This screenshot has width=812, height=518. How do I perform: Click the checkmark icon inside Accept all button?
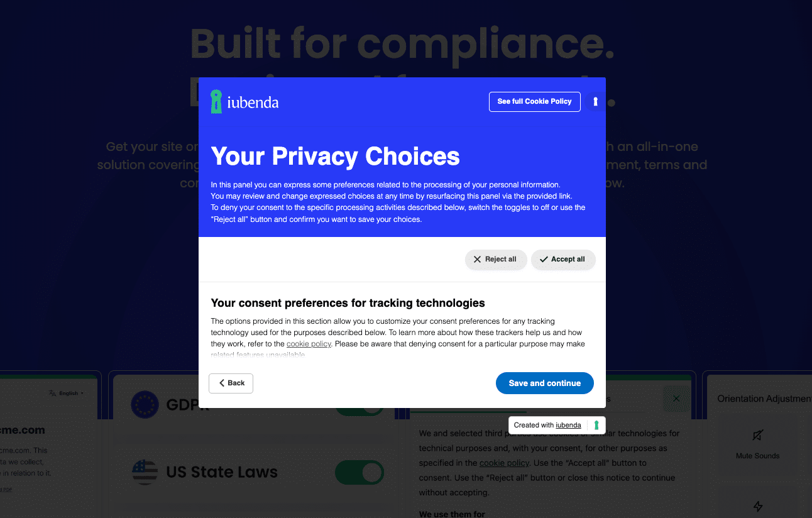[x=543, y=259]
